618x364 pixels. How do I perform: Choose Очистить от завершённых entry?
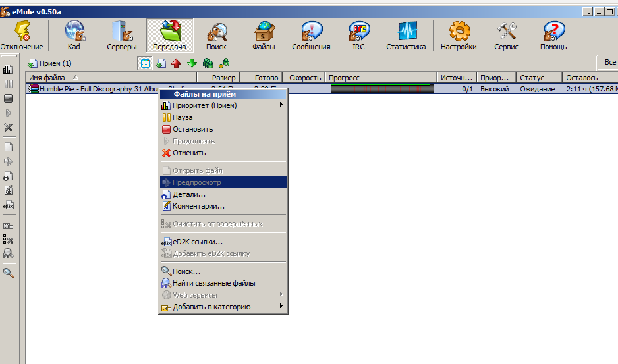223,224
